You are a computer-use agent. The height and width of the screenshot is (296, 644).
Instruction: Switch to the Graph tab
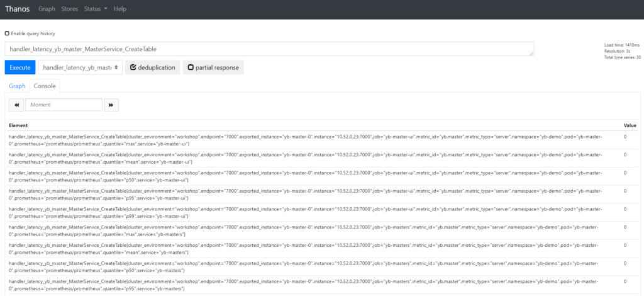pyautogui.click(x=17, y=86)
